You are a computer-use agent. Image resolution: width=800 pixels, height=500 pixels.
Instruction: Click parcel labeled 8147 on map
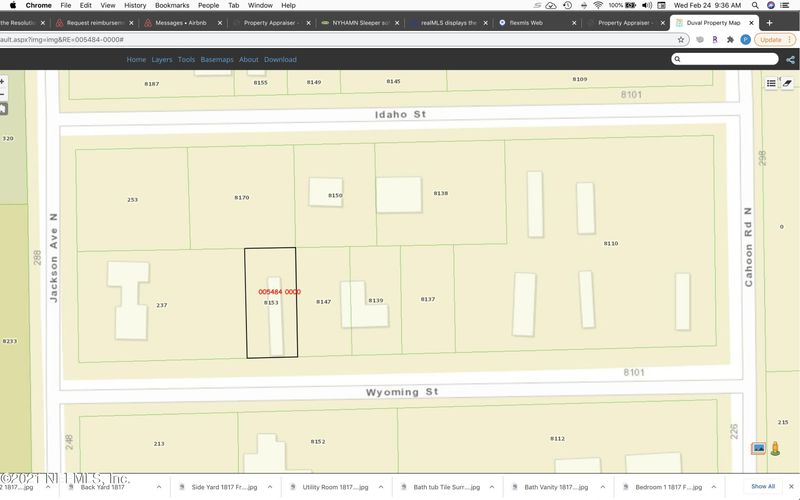323,302
